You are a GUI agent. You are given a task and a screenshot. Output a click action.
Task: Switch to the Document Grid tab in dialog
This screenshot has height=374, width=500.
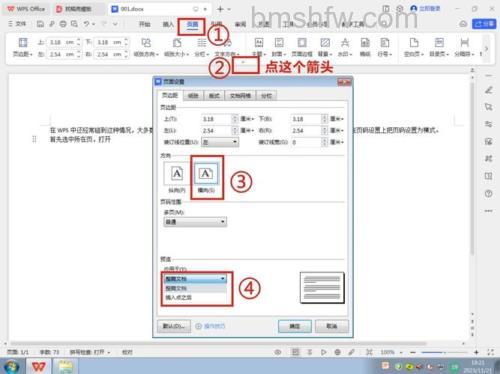[x=240, y=96]
